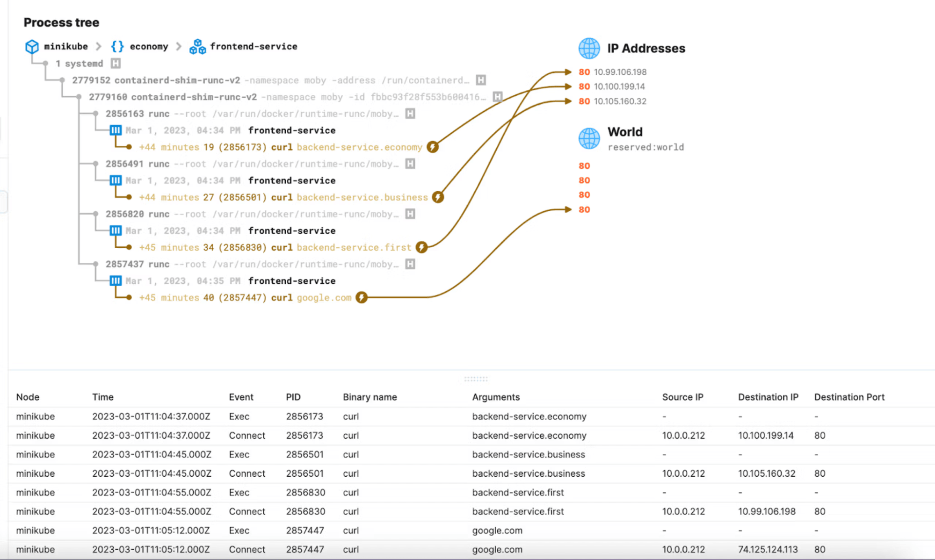Click the World globe icon
Viewport: 935px width, 560px height.
pyautogui.click(x=589, y=138)
